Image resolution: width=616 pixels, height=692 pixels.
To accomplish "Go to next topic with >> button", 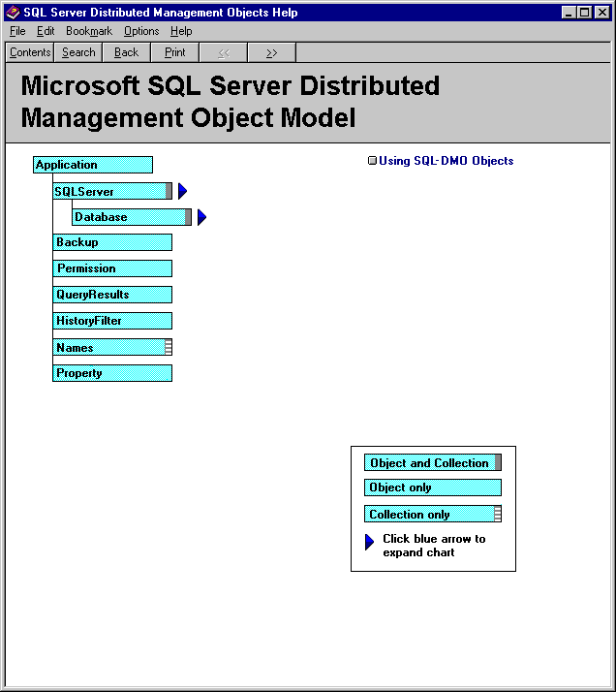I will tap(271, 52).
